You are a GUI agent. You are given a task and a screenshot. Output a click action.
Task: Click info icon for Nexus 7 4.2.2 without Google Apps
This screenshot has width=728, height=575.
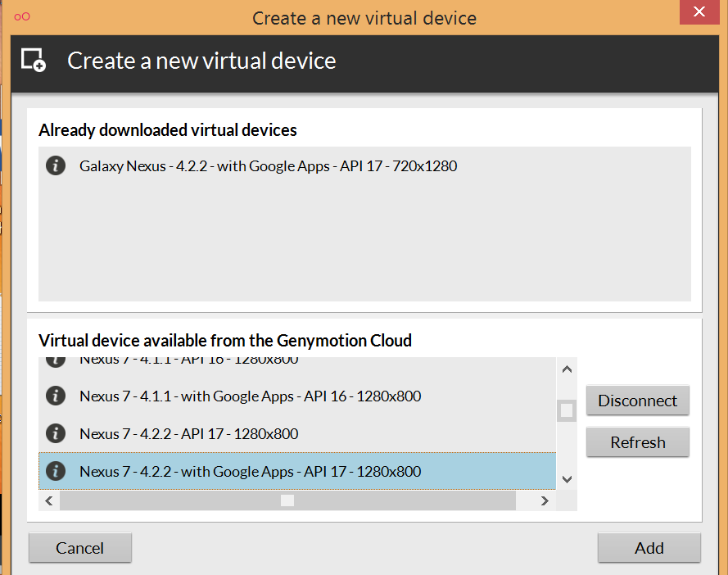[56, 434]
